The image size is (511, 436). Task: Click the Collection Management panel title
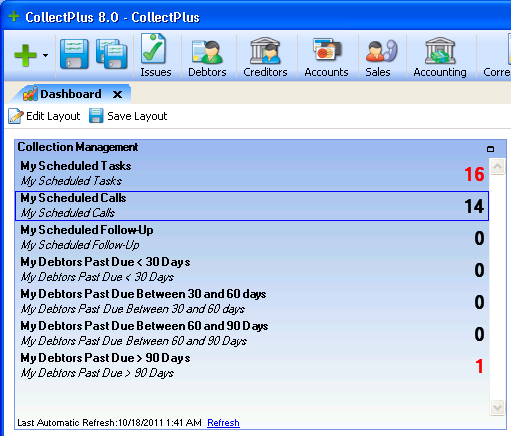(78, 147)
